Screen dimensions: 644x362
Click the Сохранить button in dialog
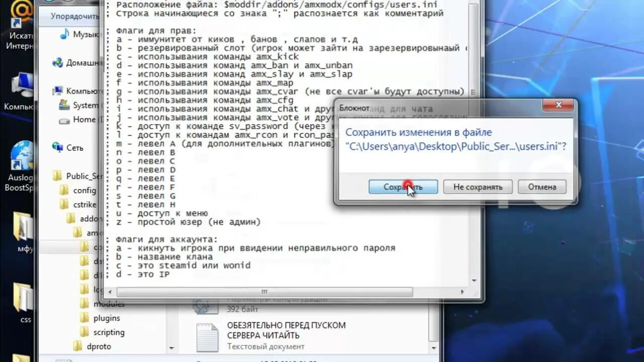tap(403, 187)
